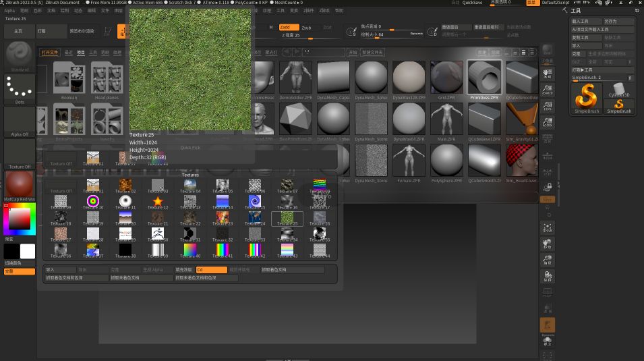The height and width of the screenshot is (361, 644).
Task: Pick a color in the color picker square
Action: click(x=20, y=219)
